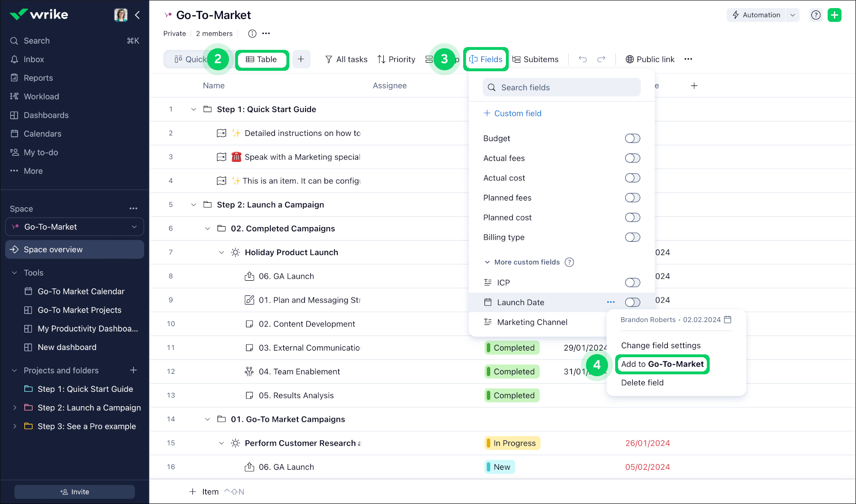Image resolution: width=856 pixels, height=504 pixels.
Task: Turn on the Actual fees field
Action: click(632, 158)
